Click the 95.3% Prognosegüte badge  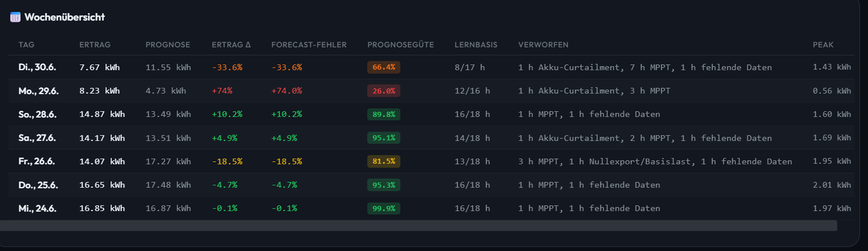384,185
